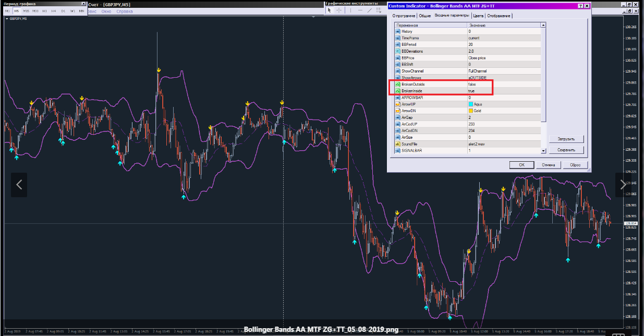Click the dialog help question-mark icon
Screen dimensions: 644x336
pyautogui.click(x=581, y=6)
